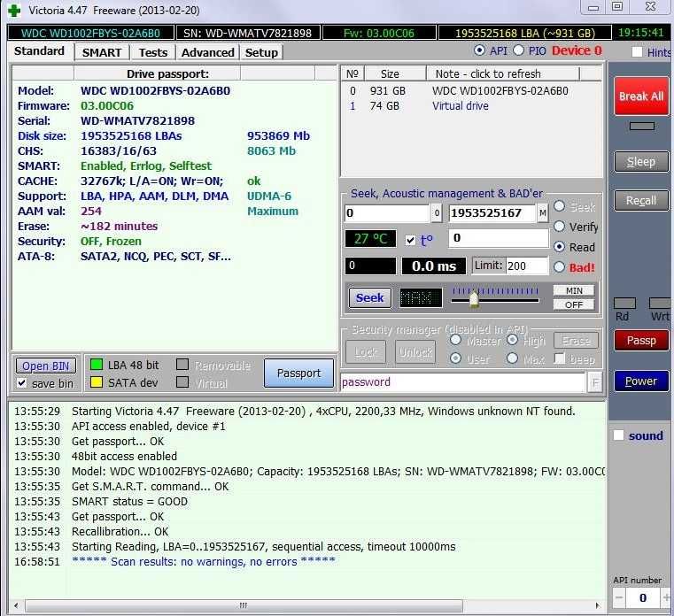Click the Firmware value 03.00C06
Image resolution: width=674 pixels, height=616 pixels.
coord(107,105)
